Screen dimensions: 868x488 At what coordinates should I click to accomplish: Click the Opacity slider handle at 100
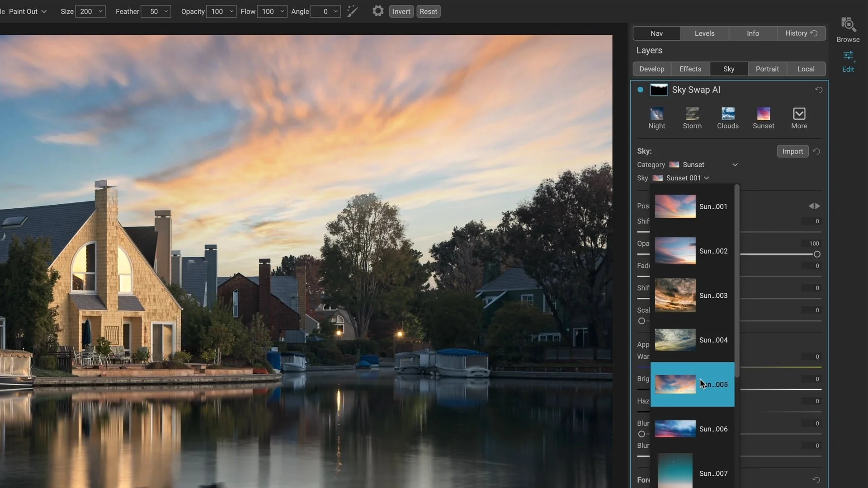tap(816, 254)
